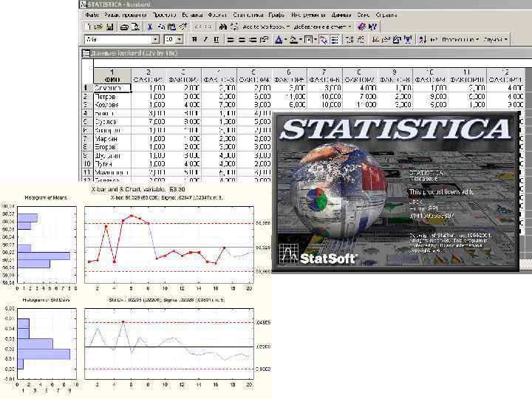Open the Add to Workbook dropdown

point(265,27)
